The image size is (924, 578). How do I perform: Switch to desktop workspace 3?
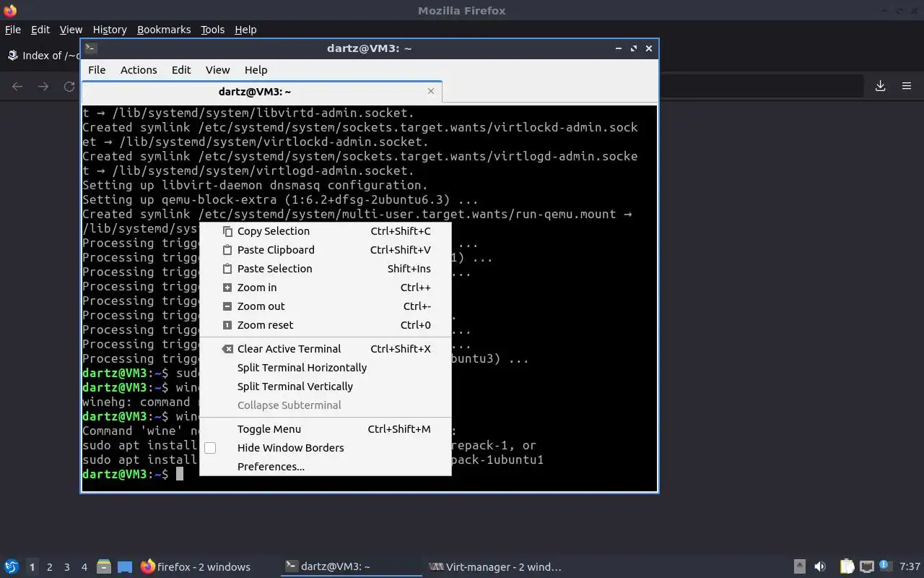coord(66,567)
